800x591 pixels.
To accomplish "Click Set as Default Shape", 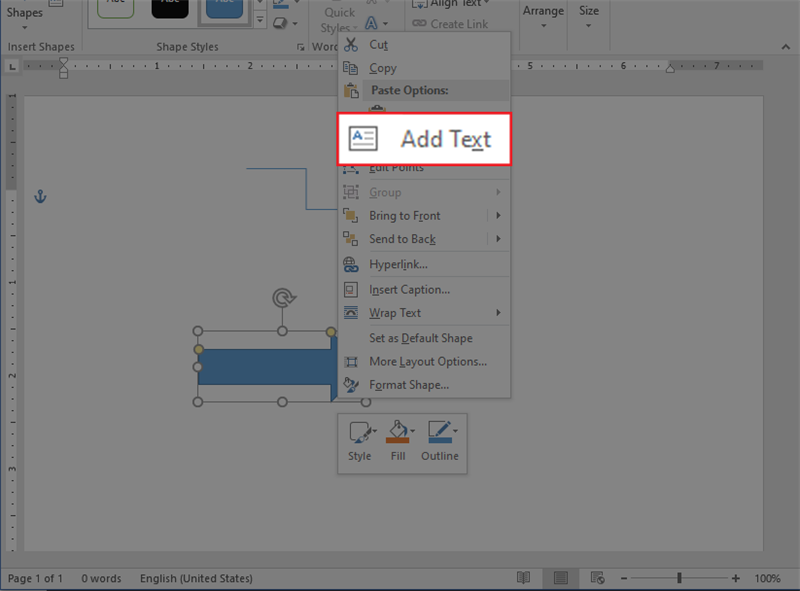I will pos(420,338).
